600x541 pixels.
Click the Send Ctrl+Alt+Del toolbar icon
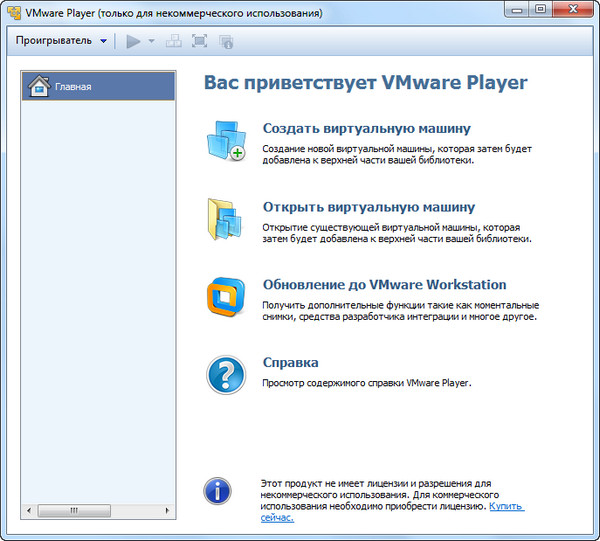[174, 41]
